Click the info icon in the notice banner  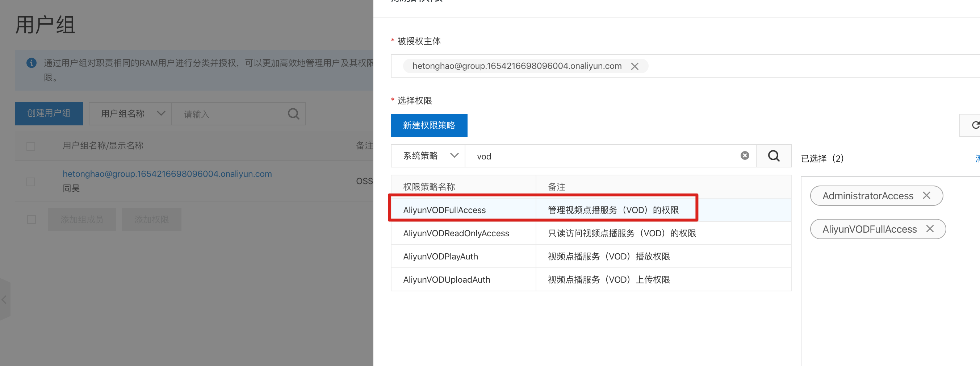click(x=31, y=62)
